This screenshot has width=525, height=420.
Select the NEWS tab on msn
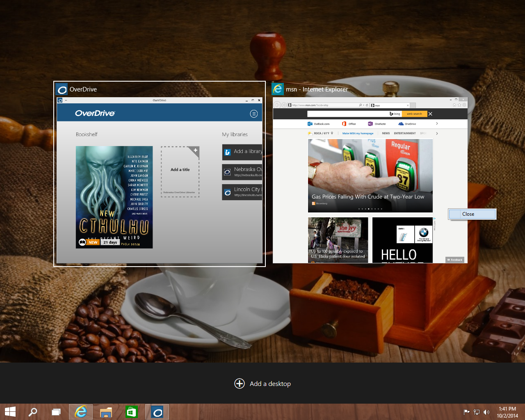coord(386,133)
